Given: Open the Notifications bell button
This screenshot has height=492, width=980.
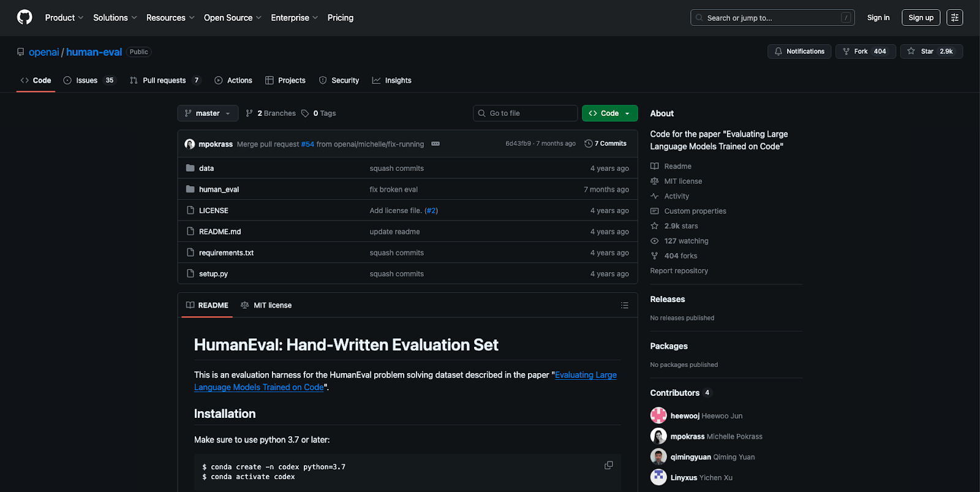Looking at the screenshot, I should point(799,51).
